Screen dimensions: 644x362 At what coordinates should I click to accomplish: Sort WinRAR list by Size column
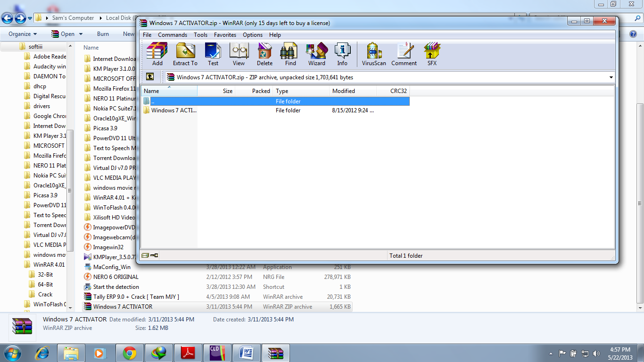pyautogui.click(x=216, y=91)
